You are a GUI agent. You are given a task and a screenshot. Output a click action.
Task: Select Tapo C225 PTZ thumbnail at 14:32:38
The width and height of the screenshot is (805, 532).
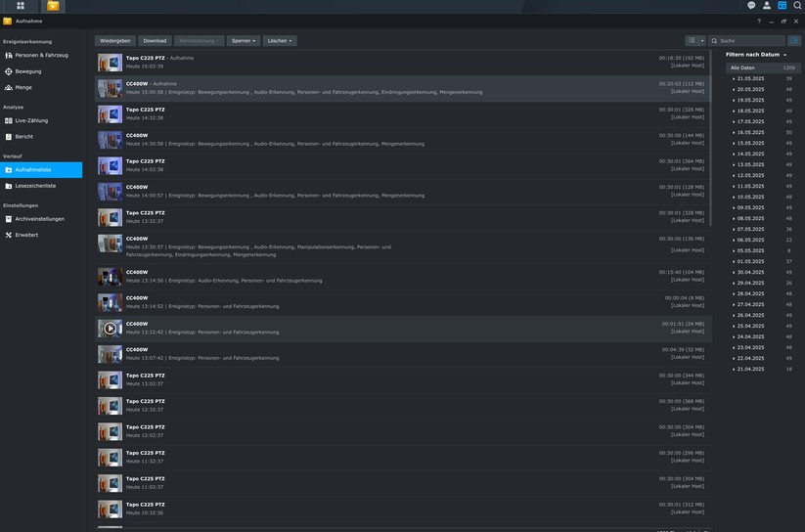[x=110, y=114]
